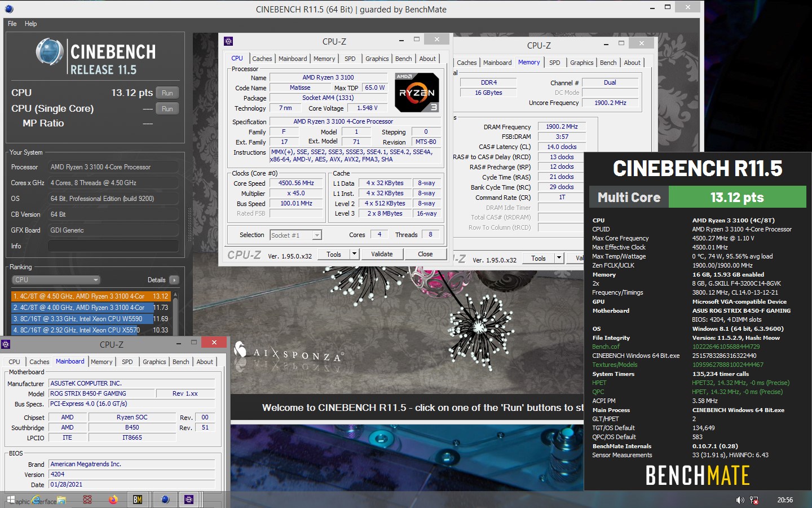Open the ranking CPU dropdown
Image resolution: width=812 pixels, height=508 pixels.
[56, 280]
